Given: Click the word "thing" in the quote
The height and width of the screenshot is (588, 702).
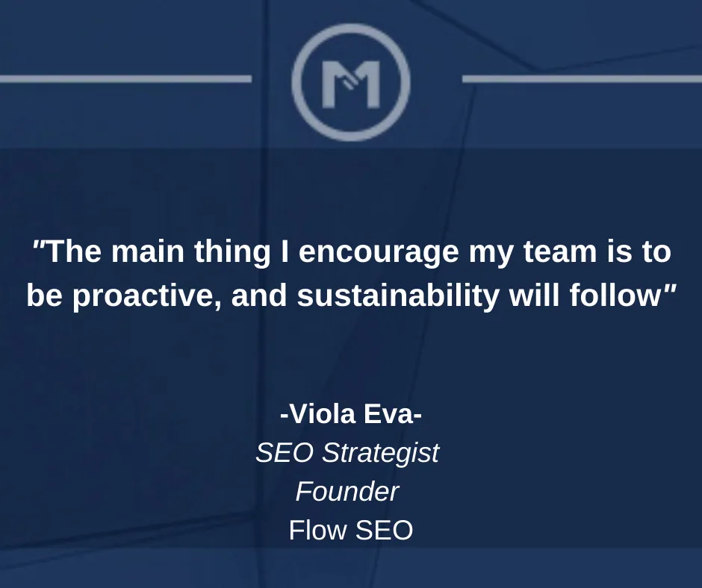Looking at the screenshot, I should point(232,254).
